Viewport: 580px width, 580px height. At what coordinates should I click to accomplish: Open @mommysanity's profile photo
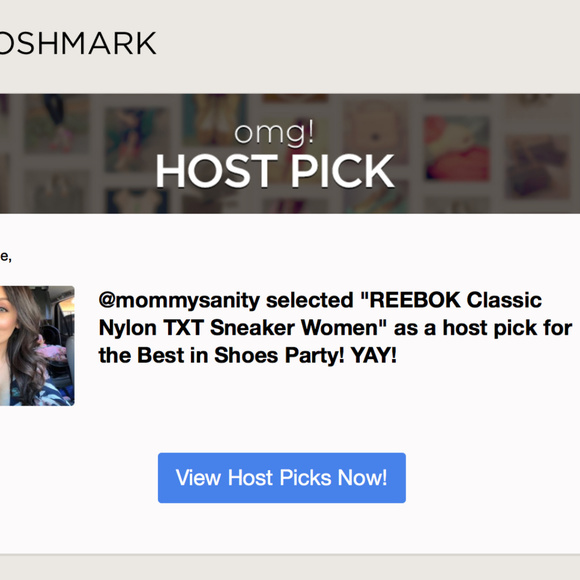point(37,345)
